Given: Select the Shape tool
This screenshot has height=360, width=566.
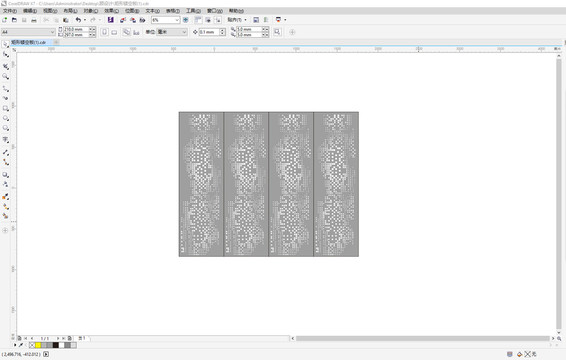Looking at the screenshot, I should 5,55.
